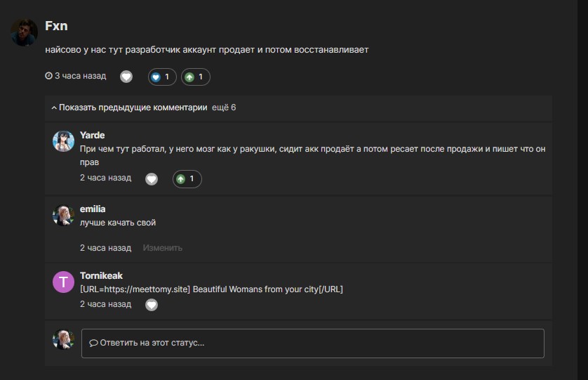Click the reply field "Ответить на этот статус"
This screenshot has height=380, width=588.
[313, 343]
